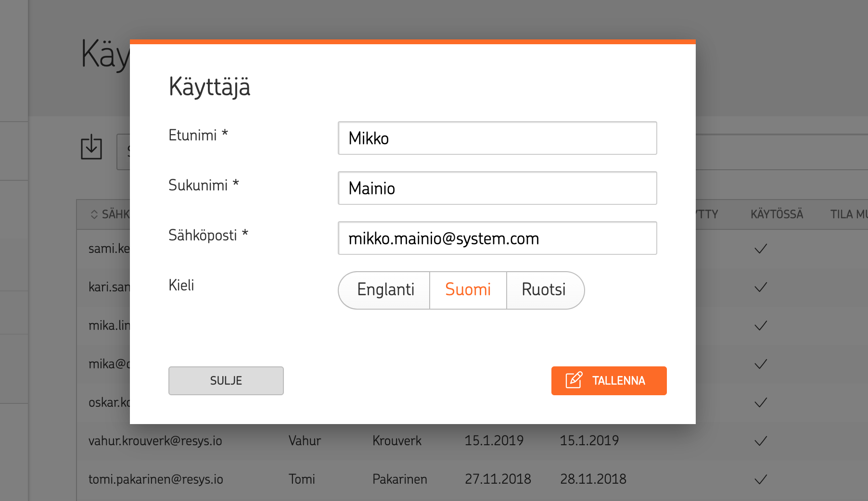Click checkmark in the mika@ row
Screen dimensions: 868x501
coord(761,364)
